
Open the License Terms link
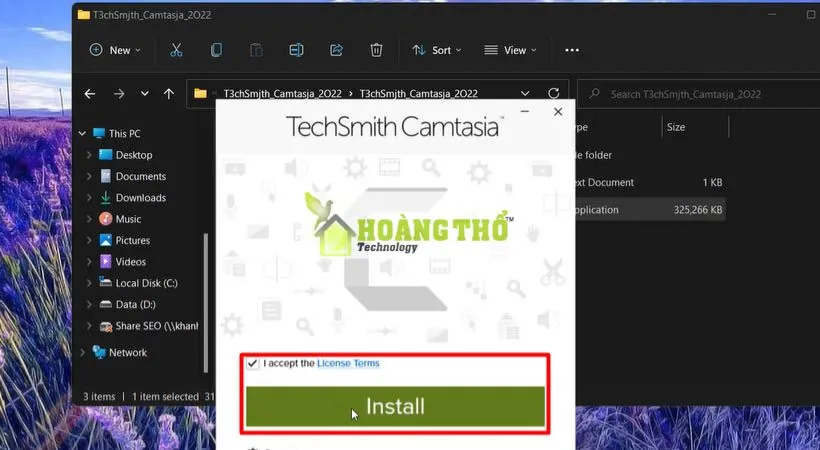point(348,363)
